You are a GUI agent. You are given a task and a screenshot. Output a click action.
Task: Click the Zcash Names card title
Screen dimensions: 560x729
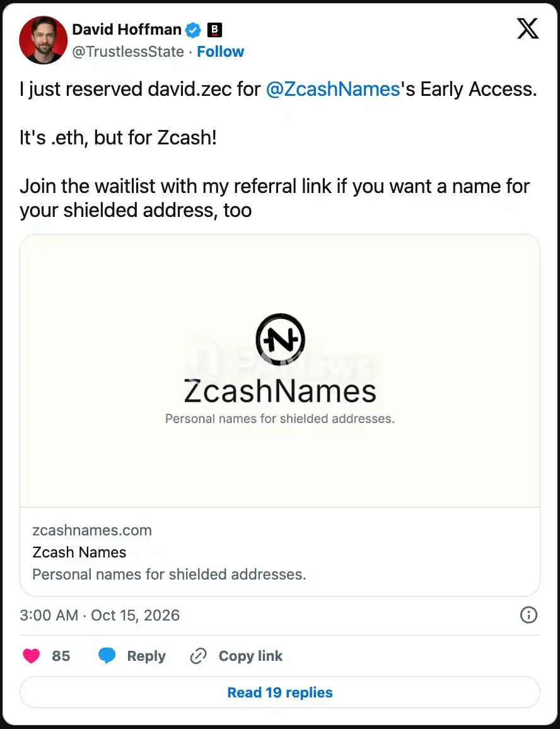[x=79, y=552]
